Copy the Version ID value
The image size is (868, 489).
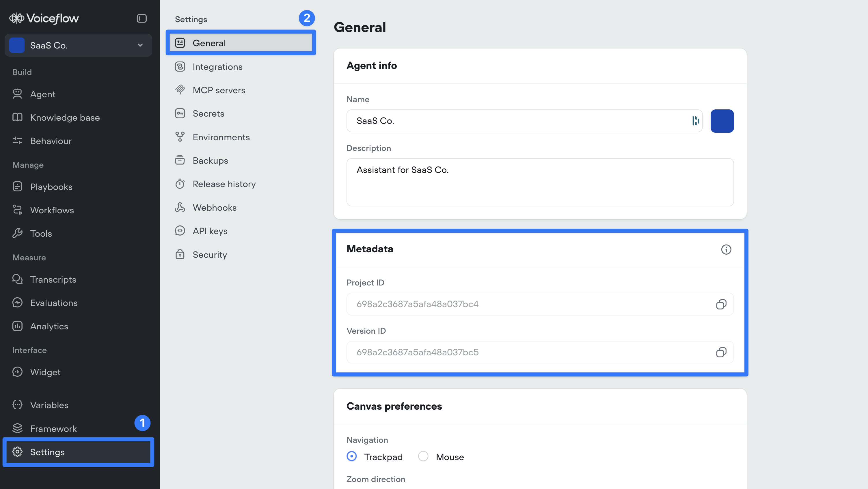(721, 352)
